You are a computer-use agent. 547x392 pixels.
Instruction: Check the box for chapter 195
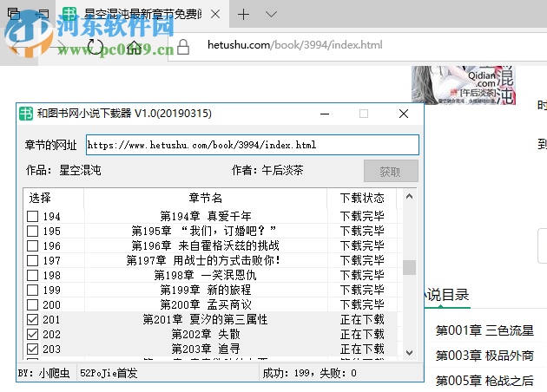click(x=32, y=231)
